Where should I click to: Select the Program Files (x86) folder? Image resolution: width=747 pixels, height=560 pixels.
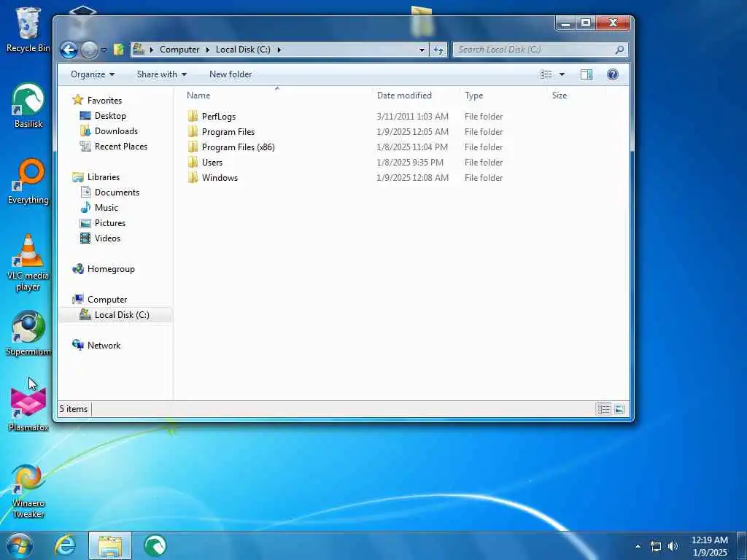pyautogui.click(x=238, y=147)
